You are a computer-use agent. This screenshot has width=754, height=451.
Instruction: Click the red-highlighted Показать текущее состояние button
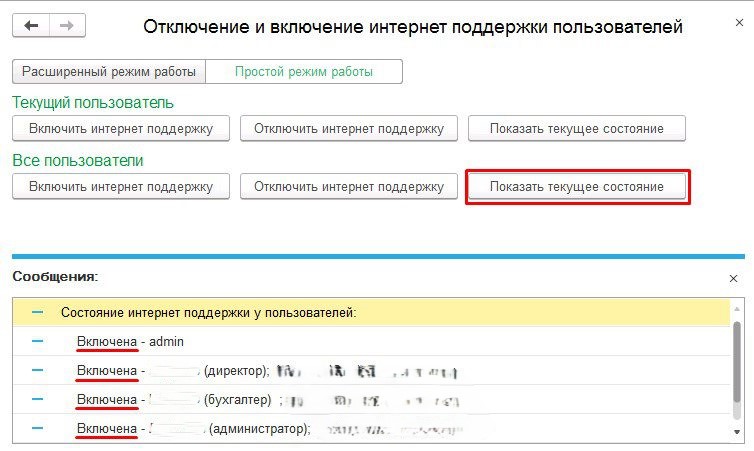[x=577, y=187]
